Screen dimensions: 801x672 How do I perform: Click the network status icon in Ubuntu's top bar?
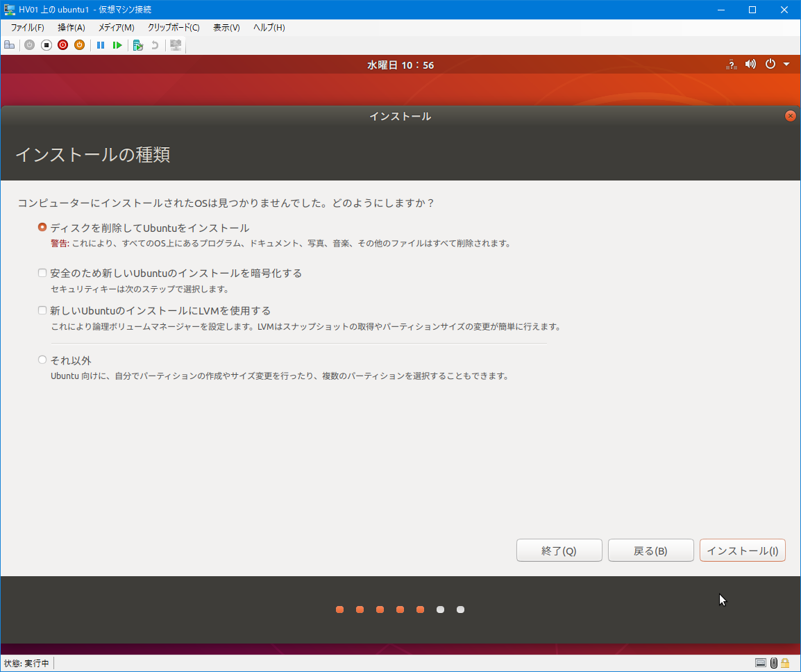pos(731,64)
